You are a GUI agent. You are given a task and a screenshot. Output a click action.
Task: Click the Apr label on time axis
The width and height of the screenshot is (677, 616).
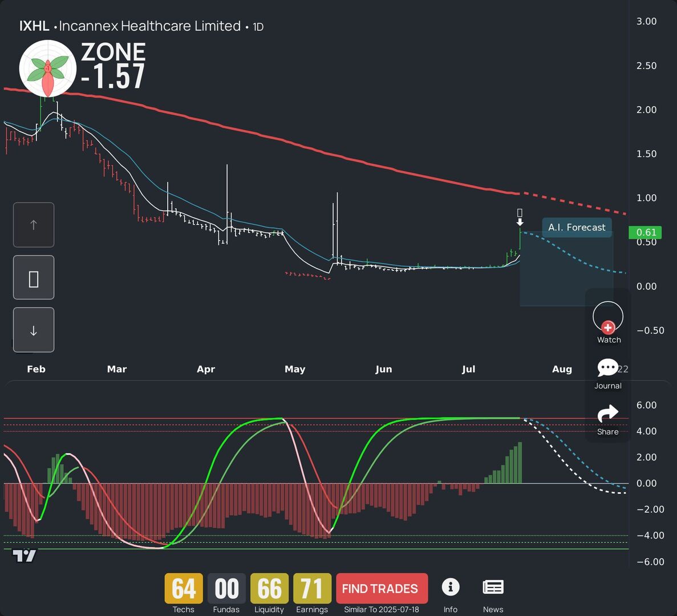206,369
